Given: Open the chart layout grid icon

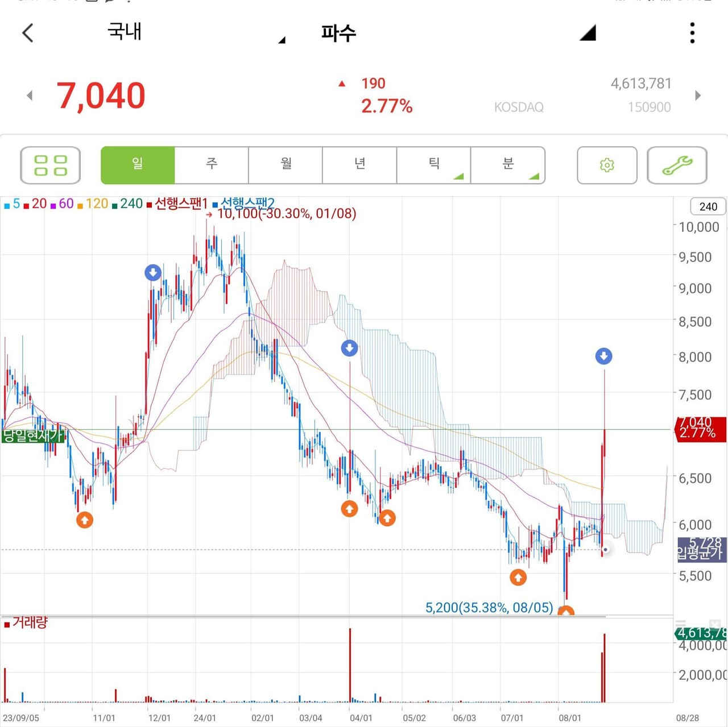Looking at the screenshot, I should click(51, 165).
